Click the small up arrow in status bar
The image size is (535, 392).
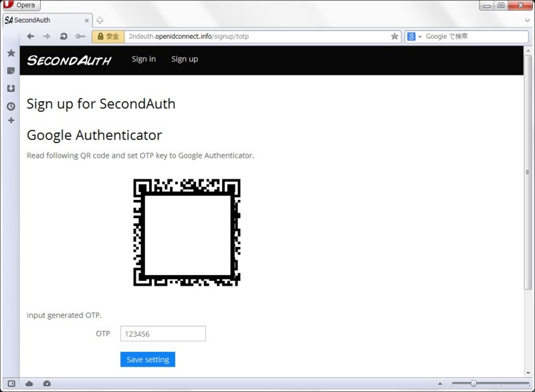440,384
